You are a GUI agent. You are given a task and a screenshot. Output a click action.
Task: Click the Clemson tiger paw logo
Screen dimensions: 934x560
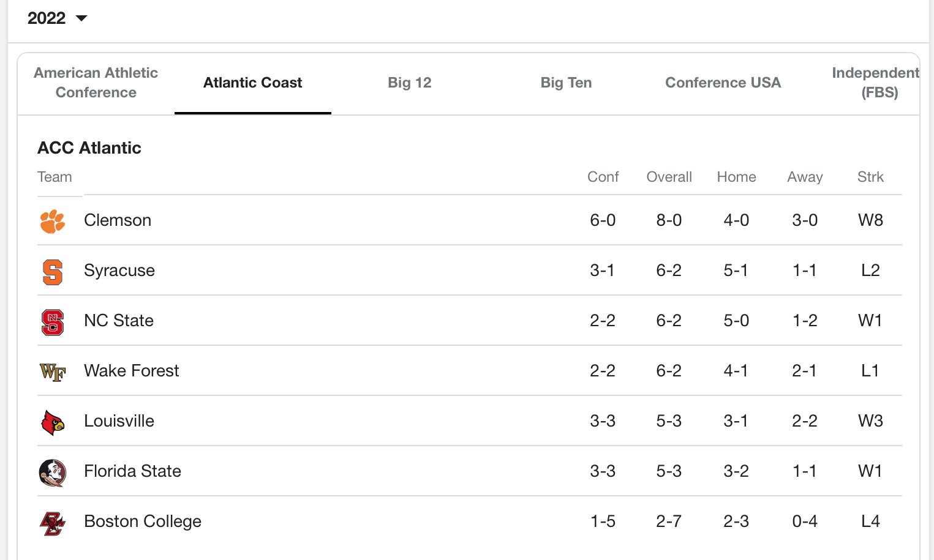[x=53, y=221]
